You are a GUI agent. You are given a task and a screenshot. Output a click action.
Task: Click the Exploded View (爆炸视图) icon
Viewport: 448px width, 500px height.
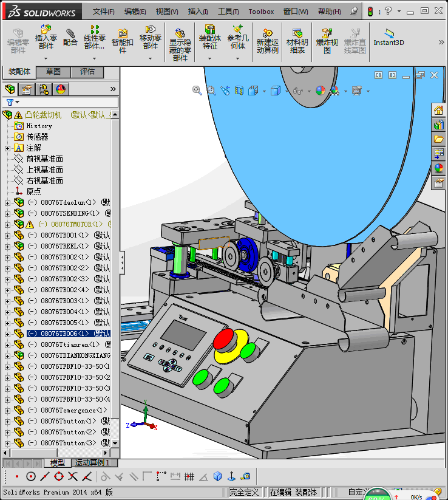point(327,41)
